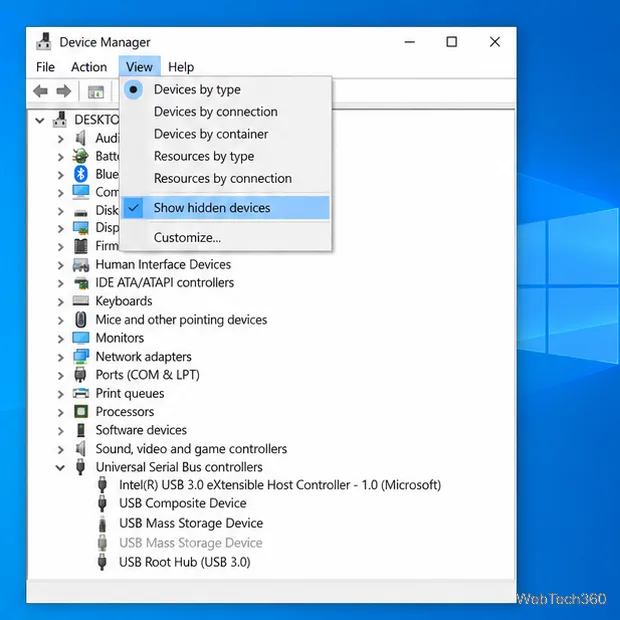
Task: Expand the Ports (COM & LPT) node
Action: [60, 376]
